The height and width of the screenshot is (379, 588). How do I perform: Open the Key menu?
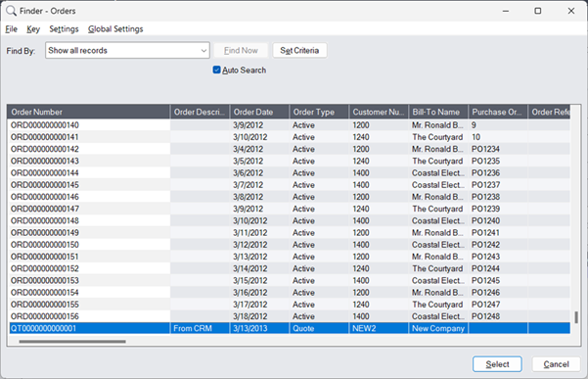[33, 29]
